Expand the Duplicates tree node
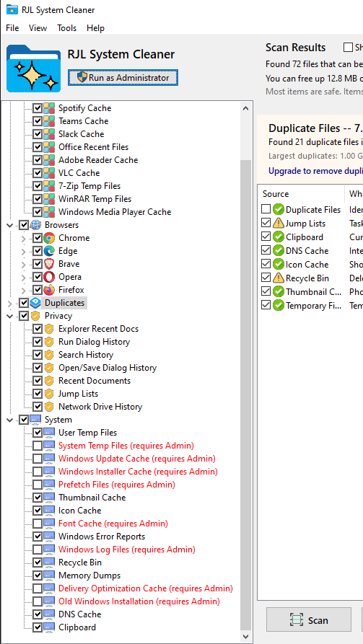Screen dimensions: 363x644 (x=9, y=303)
